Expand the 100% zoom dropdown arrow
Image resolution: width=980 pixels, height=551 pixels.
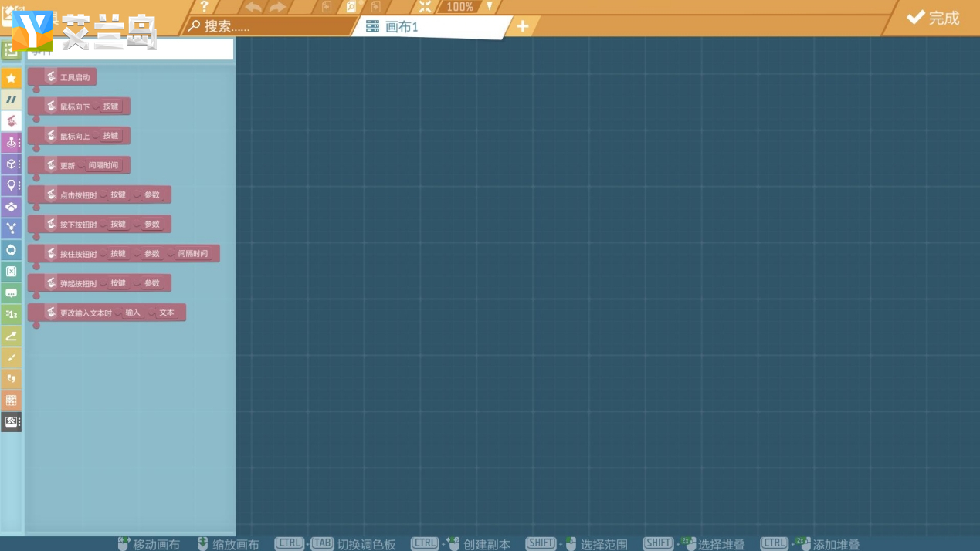point(489,7)
